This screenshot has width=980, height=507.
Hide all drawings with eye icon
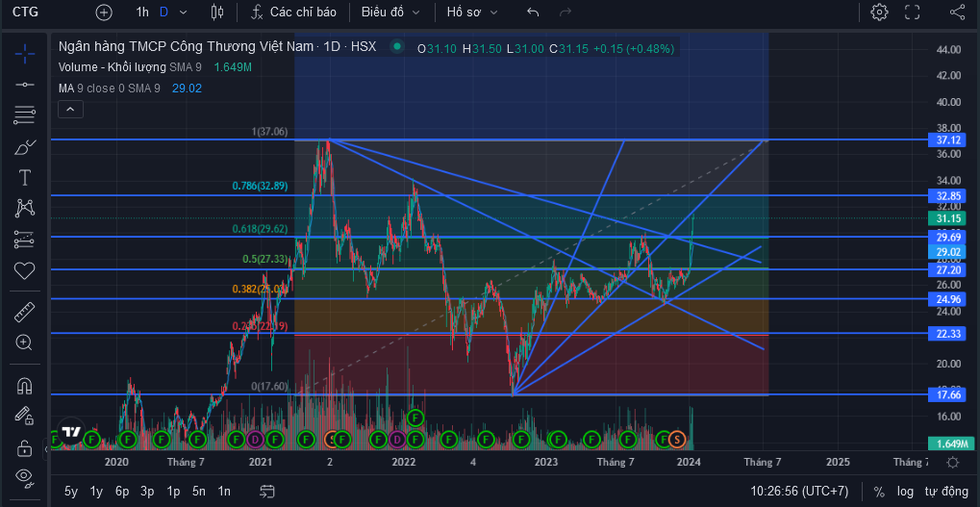pyautogui.click(x=24, y=477)
